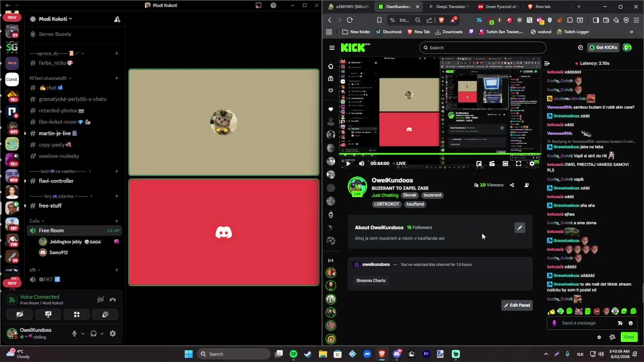
Task: Open a new browser tab
Action: [579, 7]
